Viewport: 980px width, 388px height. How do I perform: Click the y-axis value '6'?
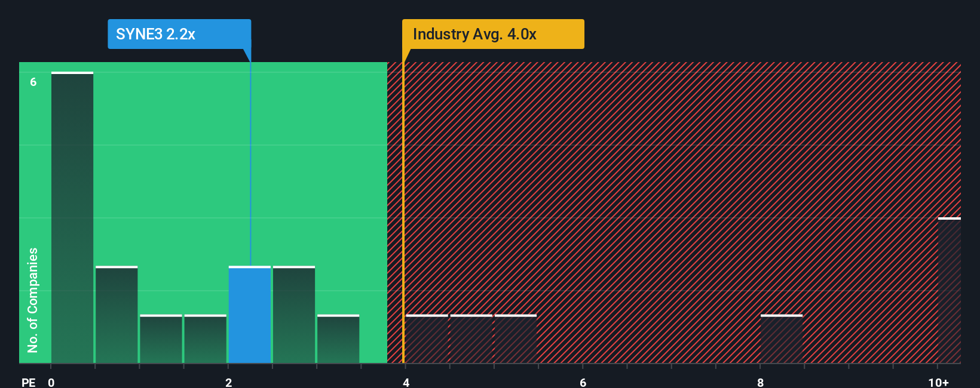click(33, 82)
